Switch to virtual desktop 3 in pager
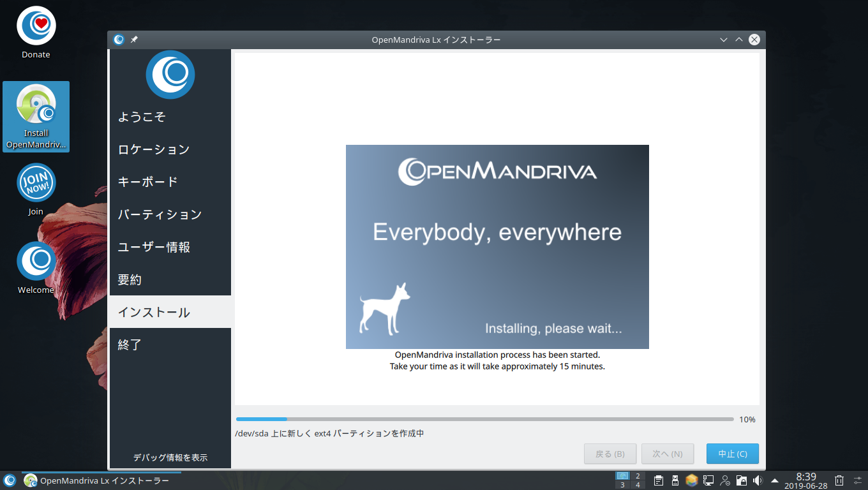The height and width of the screenshot is (490, 868). (622, 485)
